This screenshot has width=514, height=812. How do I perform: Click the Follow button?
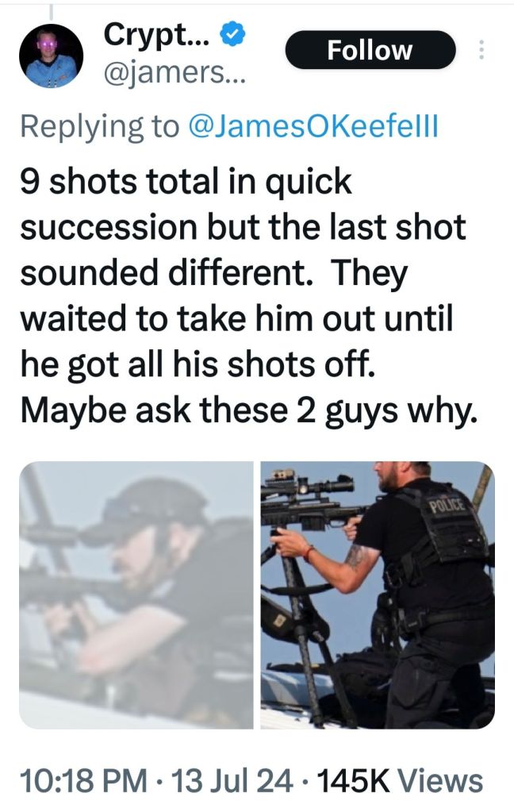[x=370, y=50]
